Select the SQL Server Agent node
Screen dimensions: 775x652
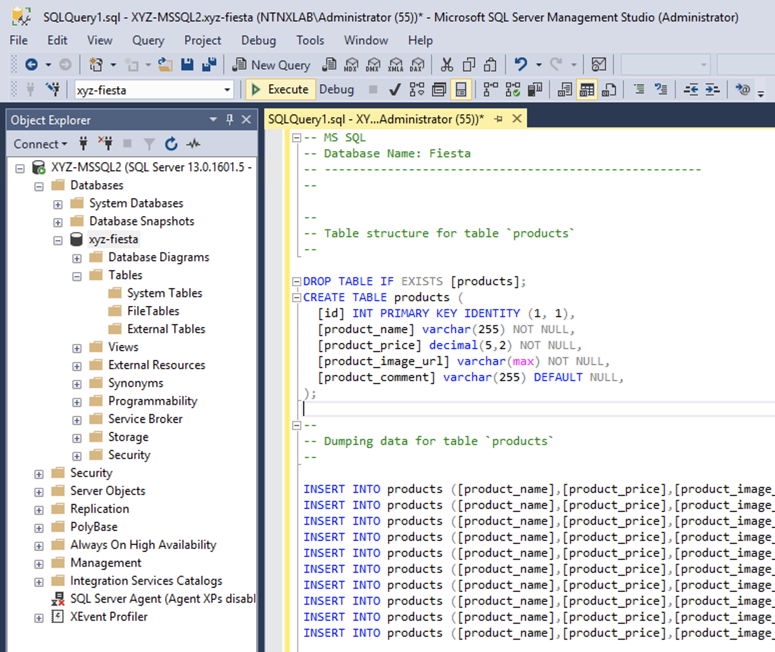pyautogui.click(x=163, y=599)
